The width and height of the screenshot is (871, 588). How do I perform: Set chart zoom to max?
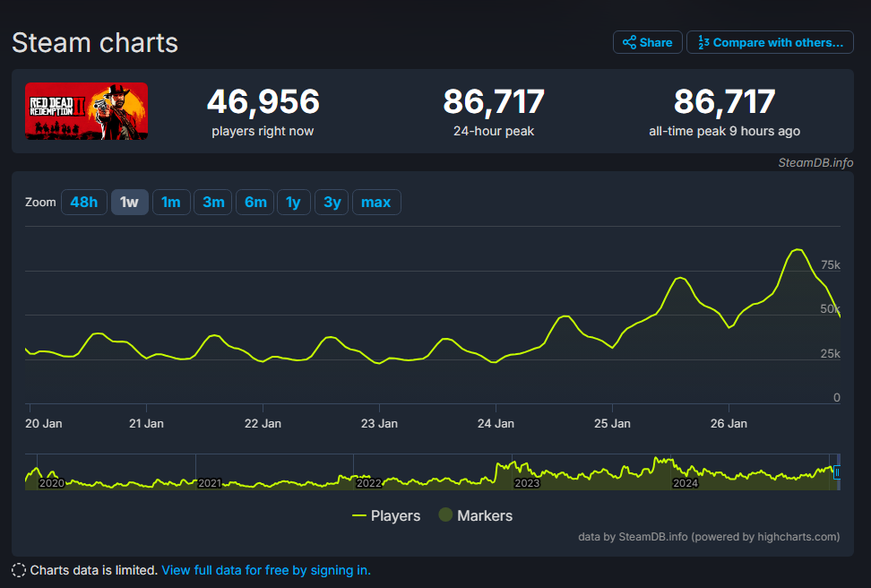coord(376,203)
